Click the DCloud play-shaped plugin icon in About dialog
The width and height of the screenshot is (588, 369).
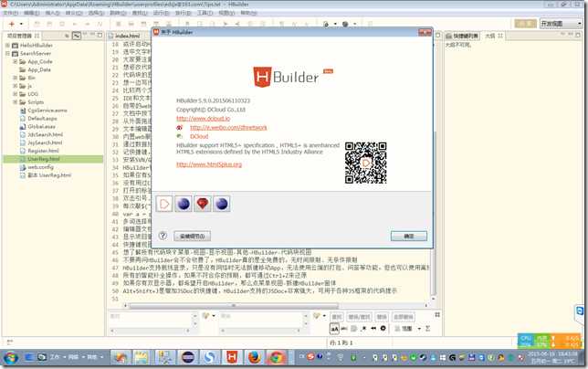coord(164,204)
